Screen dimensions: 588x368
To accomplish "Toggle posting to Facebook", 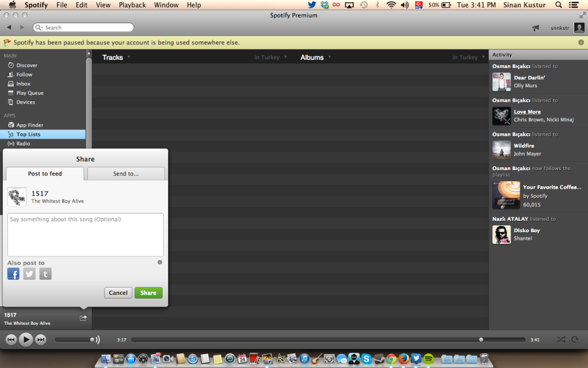I will click(x=13, y=274).
